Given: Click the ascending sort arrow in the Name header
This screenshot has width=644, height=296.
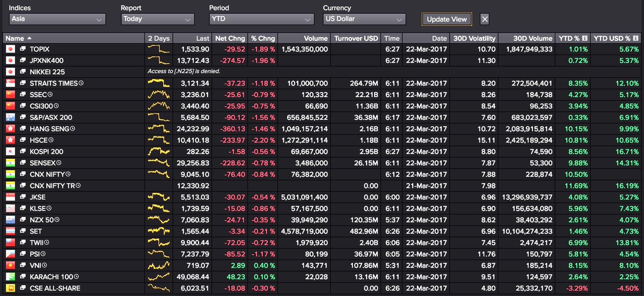Looking at the screenshot, I should (x=29, y=38).
